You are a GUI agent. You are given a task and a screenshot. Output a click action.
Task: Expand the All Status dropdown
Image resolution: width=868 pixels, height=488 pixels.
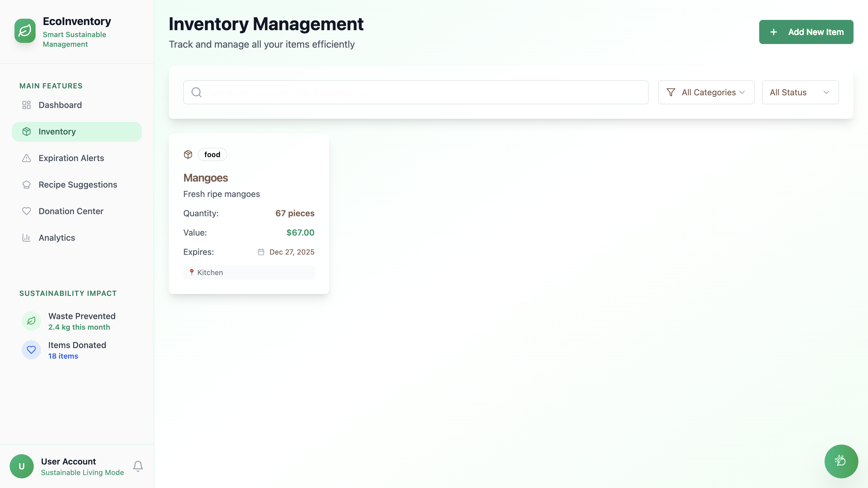[800, 92]
